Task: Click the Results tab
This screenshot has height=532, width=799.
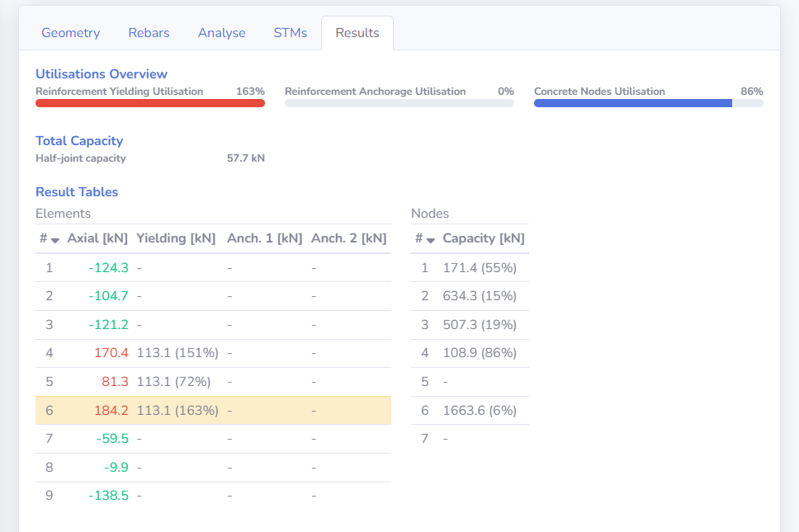Action: coord(357,33)
